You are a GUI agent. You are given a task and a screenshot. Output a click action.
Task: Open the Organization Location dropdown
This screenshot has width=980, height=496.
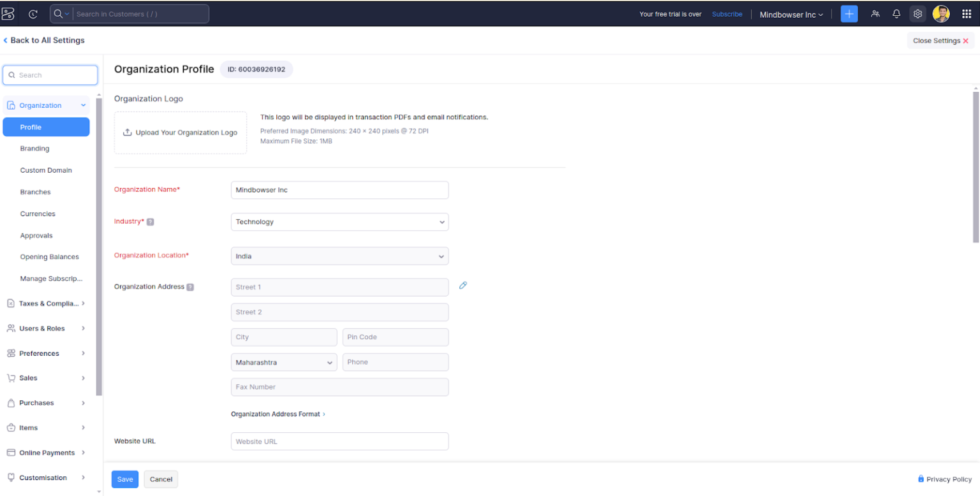pyautogui.click(x=338, y=256)
